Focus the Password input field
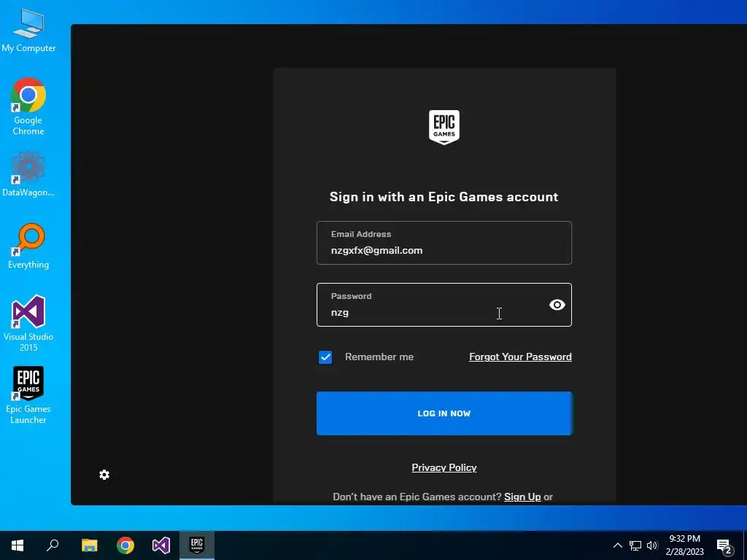This screenshot has width=747, height=560. [444, 305]
